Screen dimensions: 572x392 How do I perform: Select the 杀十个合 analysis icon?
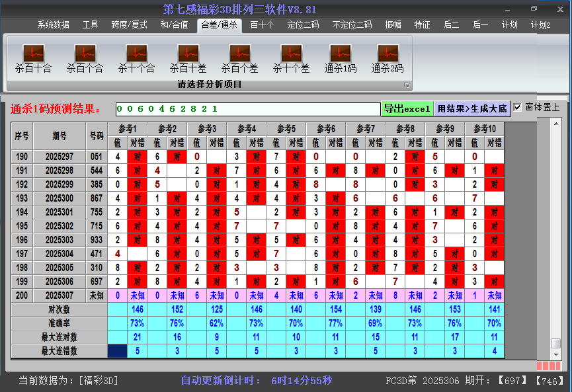click(136, 56)
